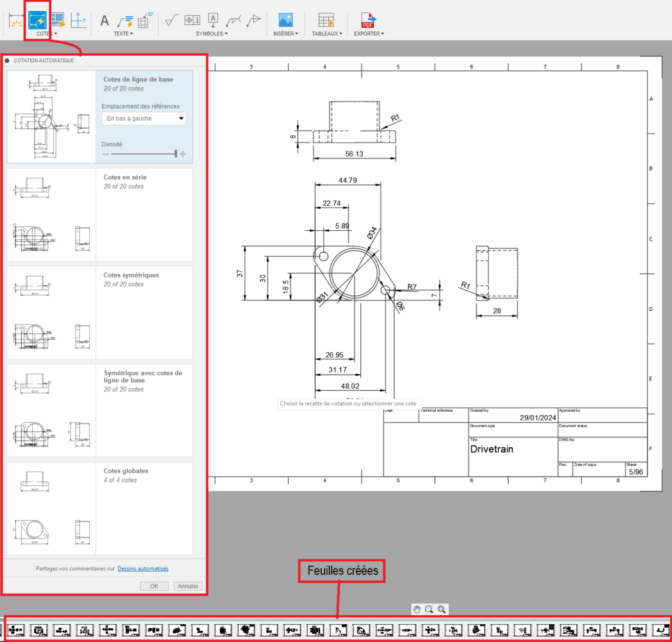
Task: Click the ordinate dimension X Y icon
Action: (79, 20)
